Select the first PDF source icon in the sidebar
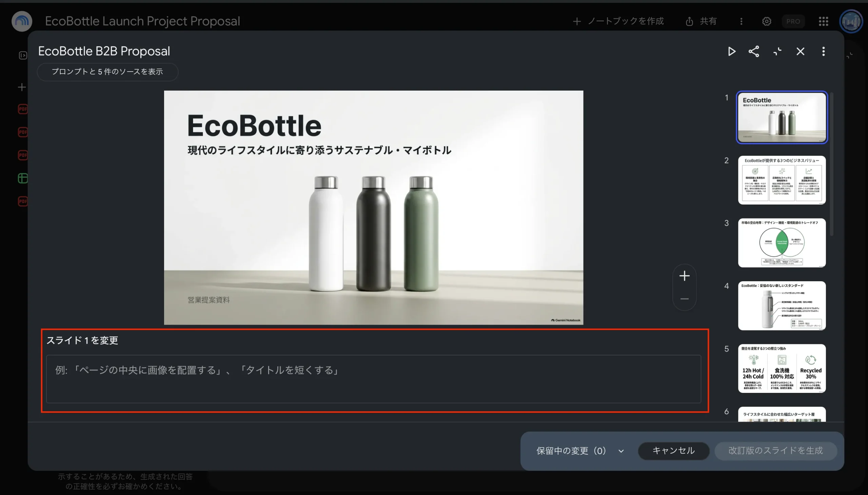 point(23,109)
